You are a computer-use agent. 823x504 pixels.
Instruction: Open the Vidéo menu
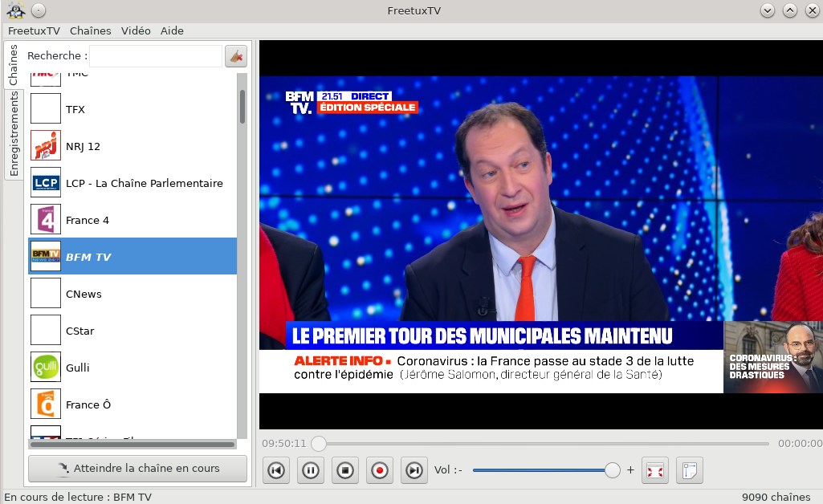point(136,31)
